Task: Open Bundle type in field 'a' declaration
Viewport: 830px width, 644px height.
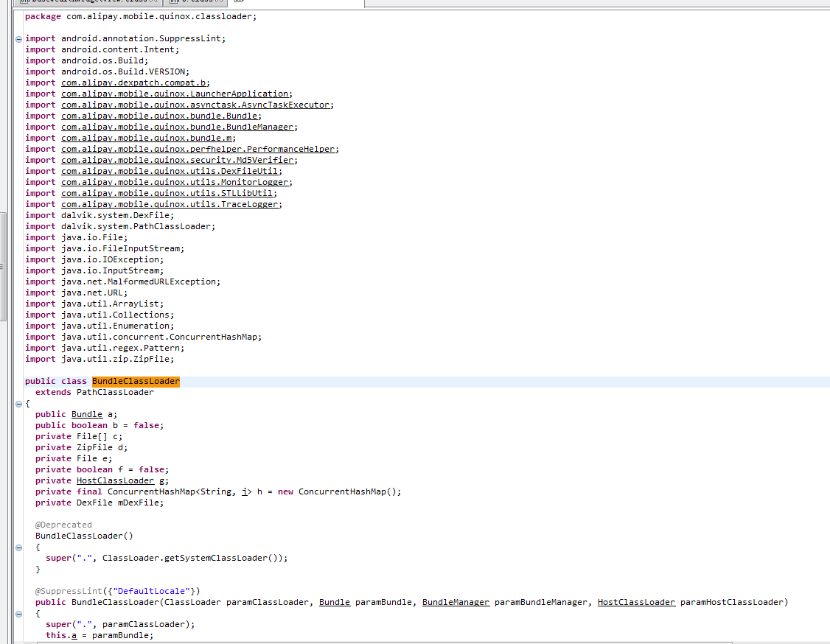Action: 87,414
